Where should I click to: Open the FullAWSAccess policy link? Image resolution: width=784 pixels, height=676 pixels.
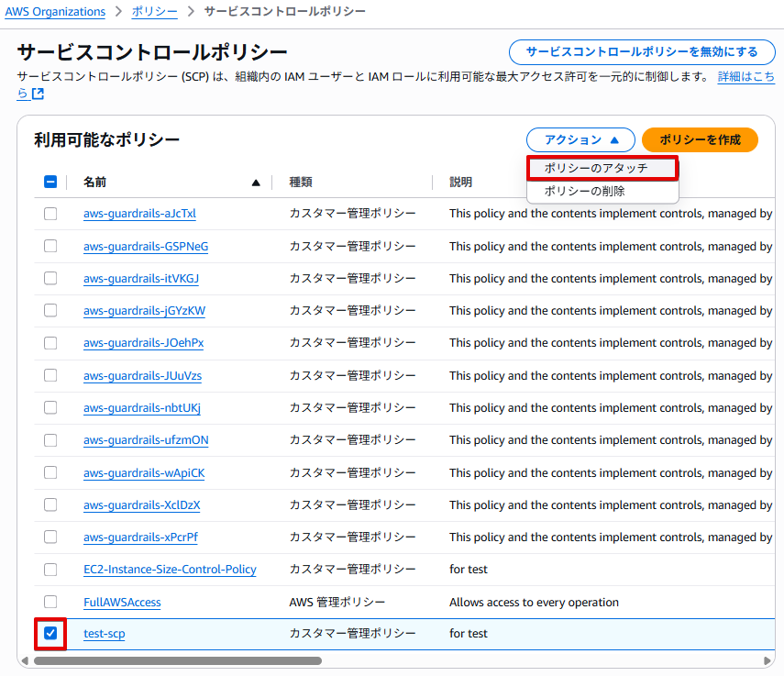122,602
